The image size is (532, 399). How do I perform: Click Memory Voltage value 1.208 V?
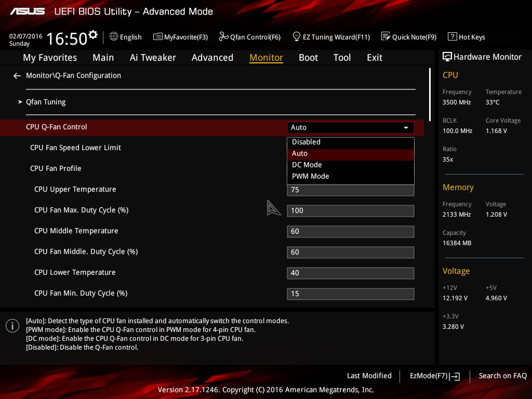coord(496,215)
